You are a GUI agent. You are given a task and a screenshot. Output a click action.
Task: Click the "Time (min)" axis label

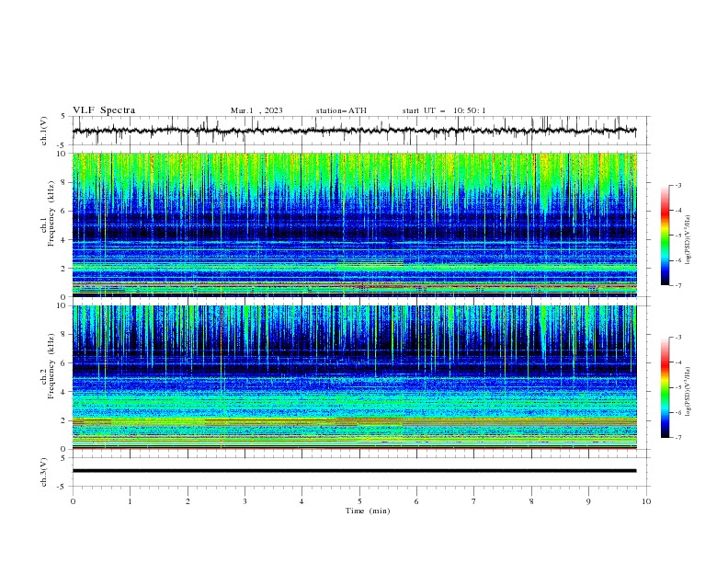point(368,511)
